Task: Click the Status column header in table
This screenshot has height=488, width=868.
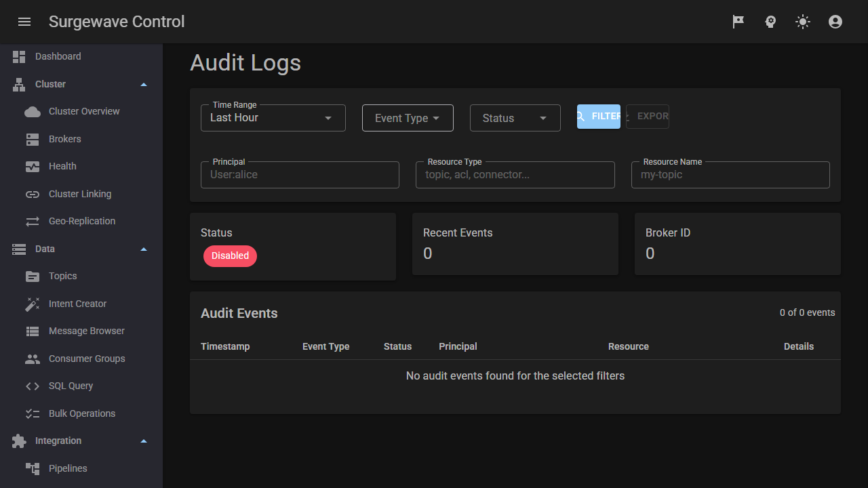Action: coord(397,346)
